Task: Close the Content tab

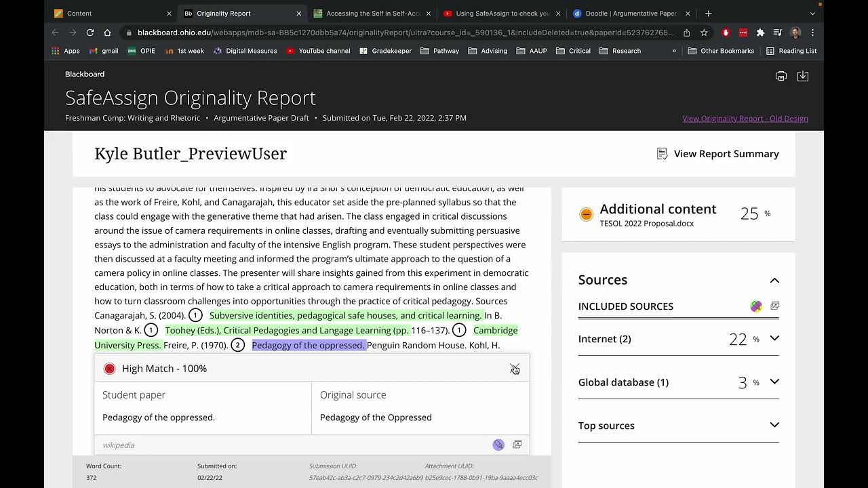Action: click(x=169, y=14)
